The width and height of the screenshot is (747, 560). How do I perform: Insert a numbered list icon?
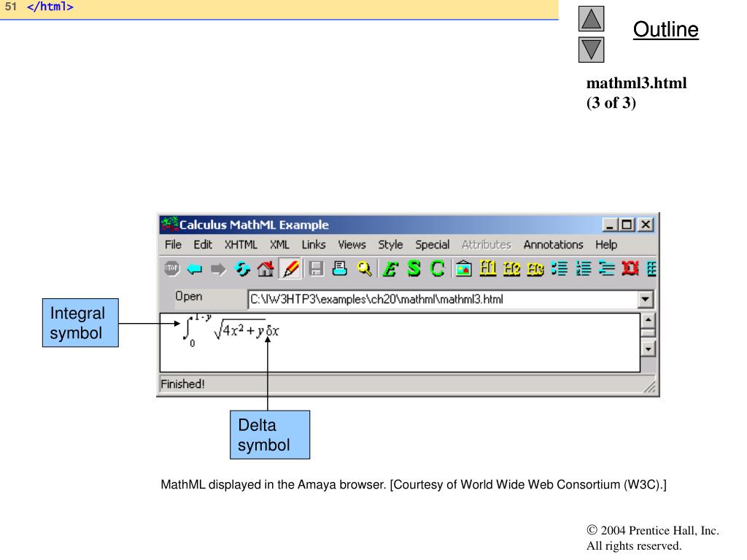(x=583, y=269)
